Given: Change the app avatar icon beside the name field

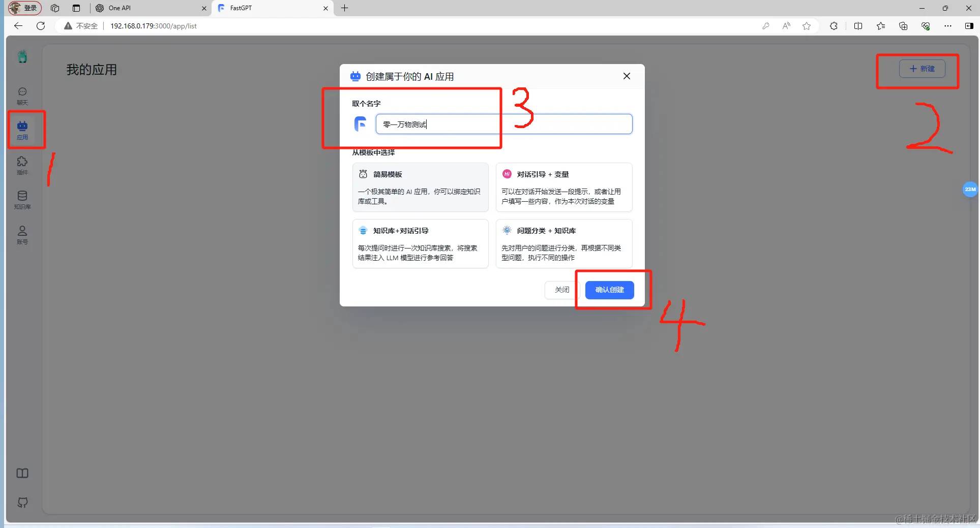Looking at the screenshot, I should pos(360,124).
